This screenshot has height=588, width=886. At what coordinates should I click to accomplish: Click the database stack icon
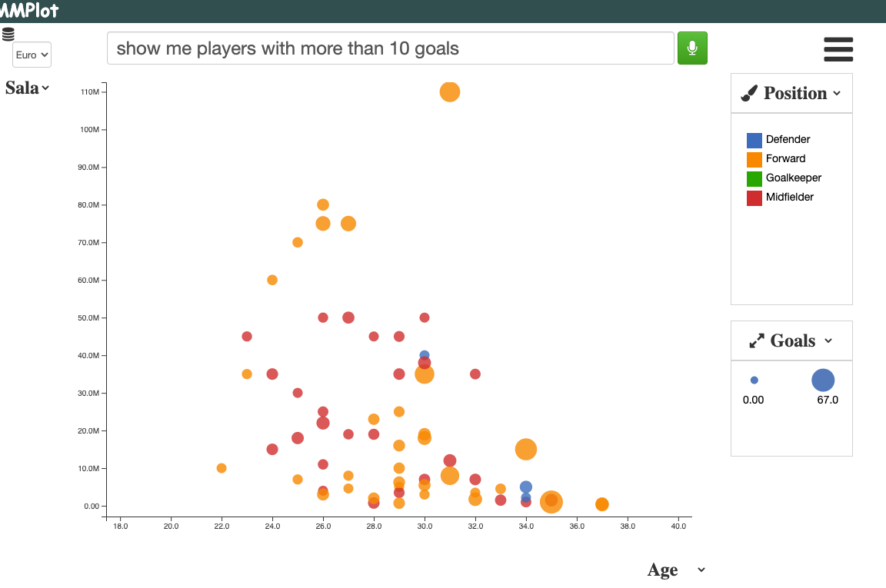(x=8, y=35)
